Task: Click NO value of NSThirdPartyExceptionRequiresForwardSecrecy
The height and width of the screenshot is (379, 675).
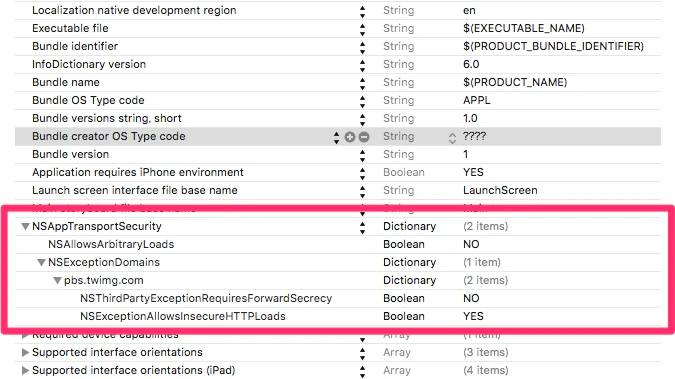Action: coord(471,298)
